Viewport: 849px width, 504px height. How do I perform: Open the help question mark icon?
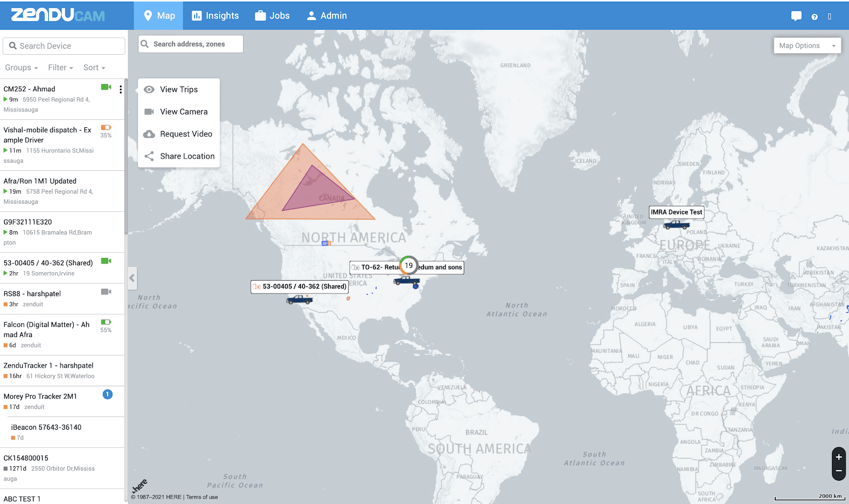pyautogui.click(x=815, y=16)
